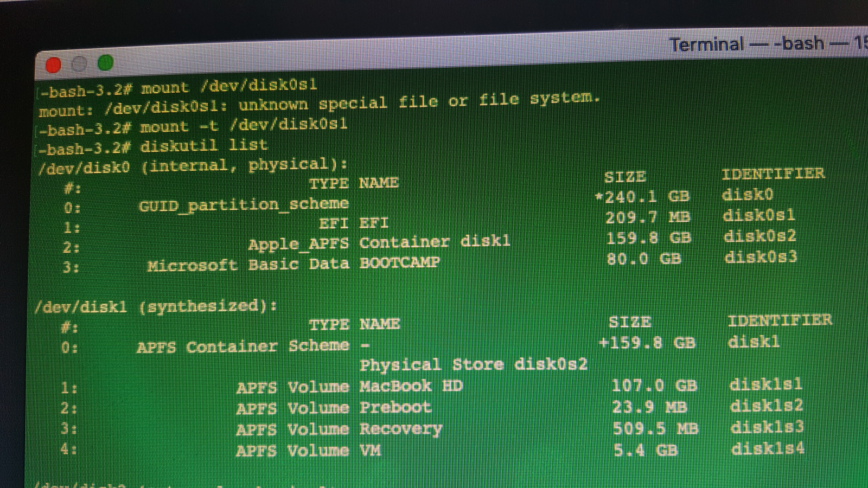
Task: Click the '*240.1 GB' size value
Action: pos(642,196)
